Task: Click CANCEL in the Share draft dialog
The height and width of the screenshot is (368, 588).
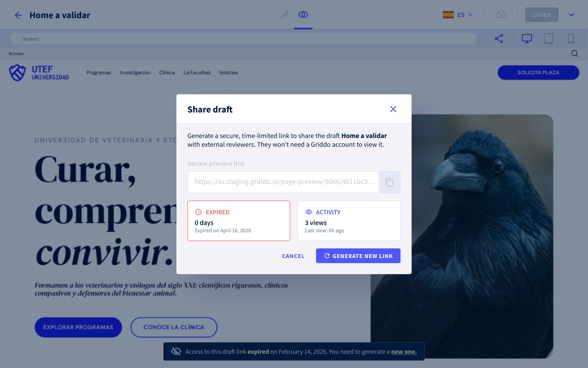Action: 293,256
